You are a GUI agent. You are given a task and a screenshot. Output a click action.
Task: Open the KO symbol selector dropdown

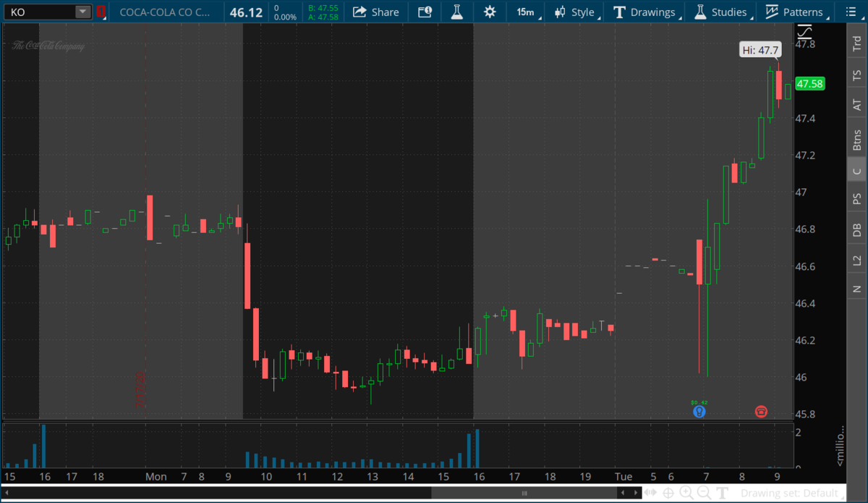click(83, 12)
